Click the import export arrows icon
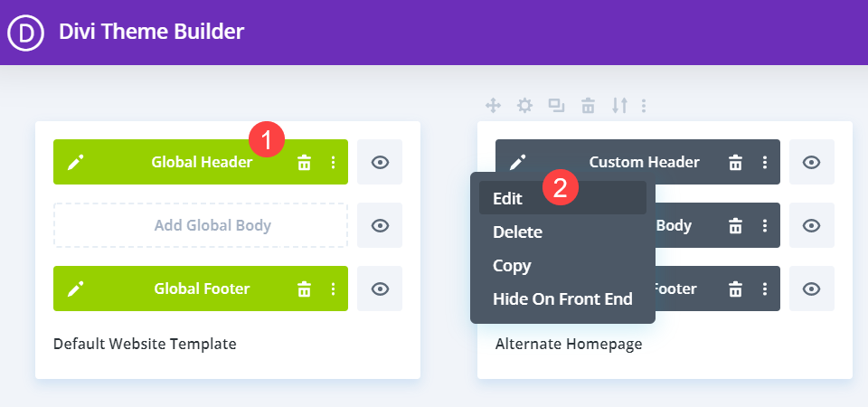 (x=619, y=105)
